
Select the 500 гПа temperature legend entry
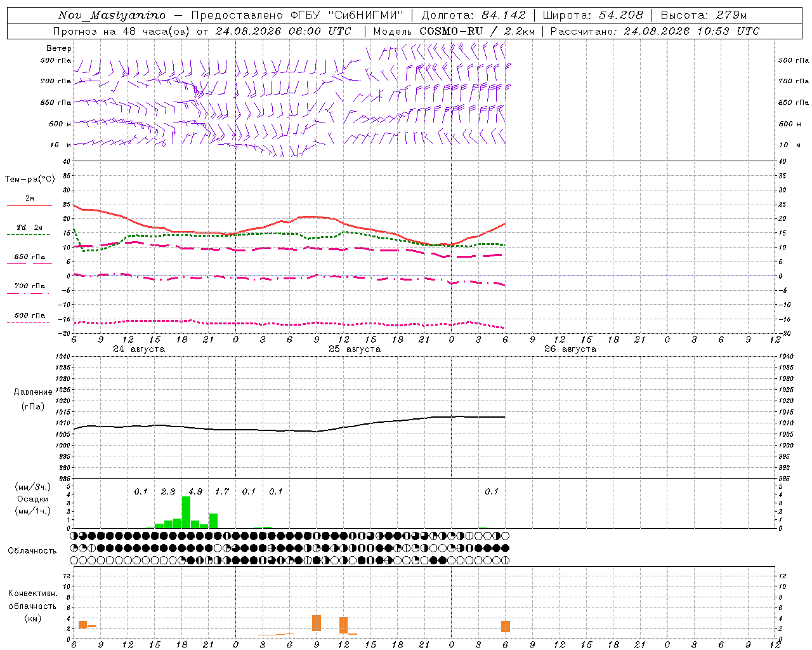[29, 315]
